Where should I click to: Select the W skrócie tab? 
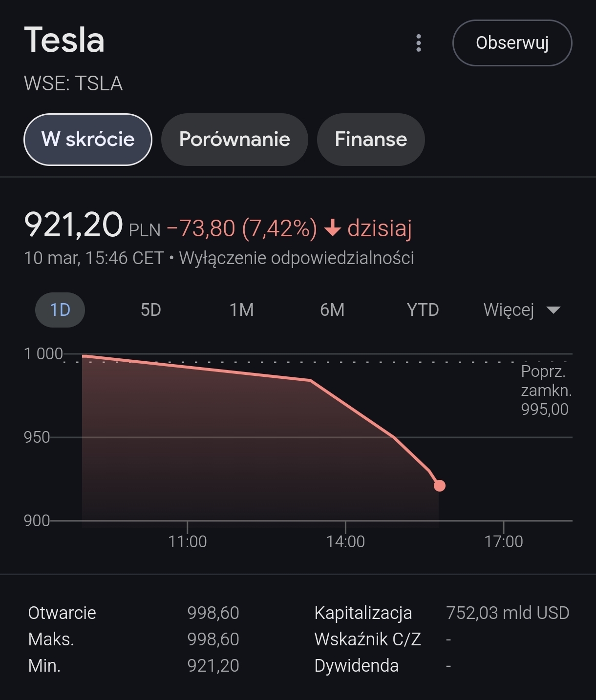tap(88, 140)
